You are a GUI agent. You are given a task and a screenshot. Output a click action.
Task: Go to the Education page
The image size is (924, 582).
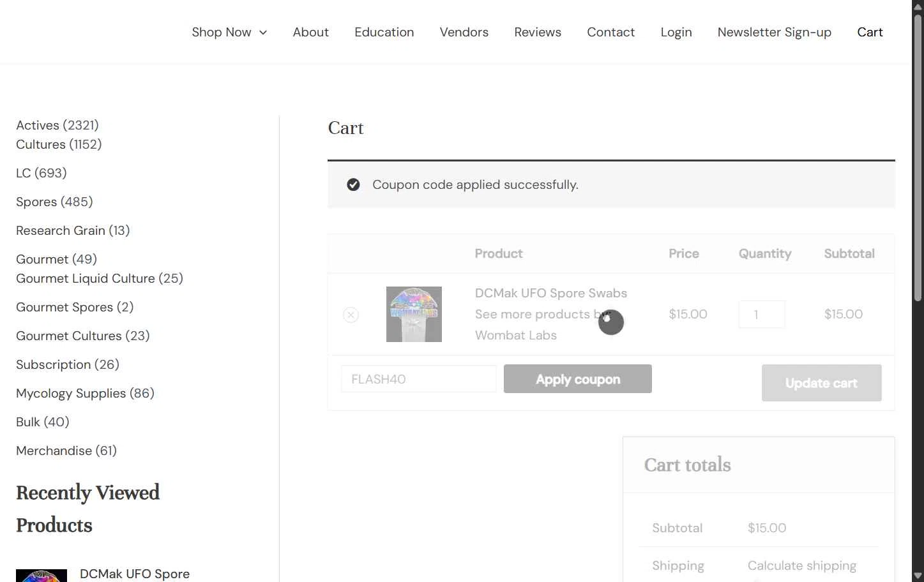coord(384,32)
